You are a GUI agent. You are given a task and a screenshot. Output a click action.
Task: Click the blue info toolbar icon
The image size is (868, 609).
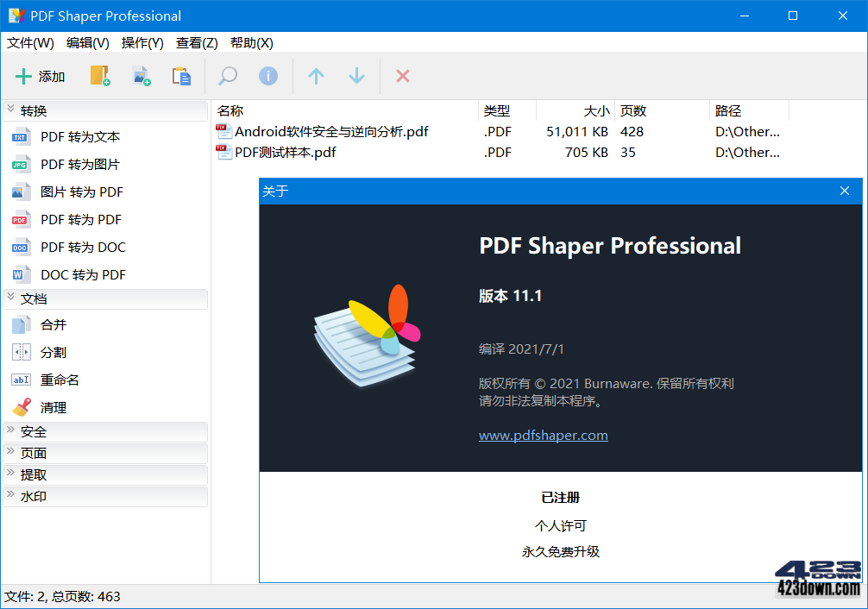(x=268, y=76)
